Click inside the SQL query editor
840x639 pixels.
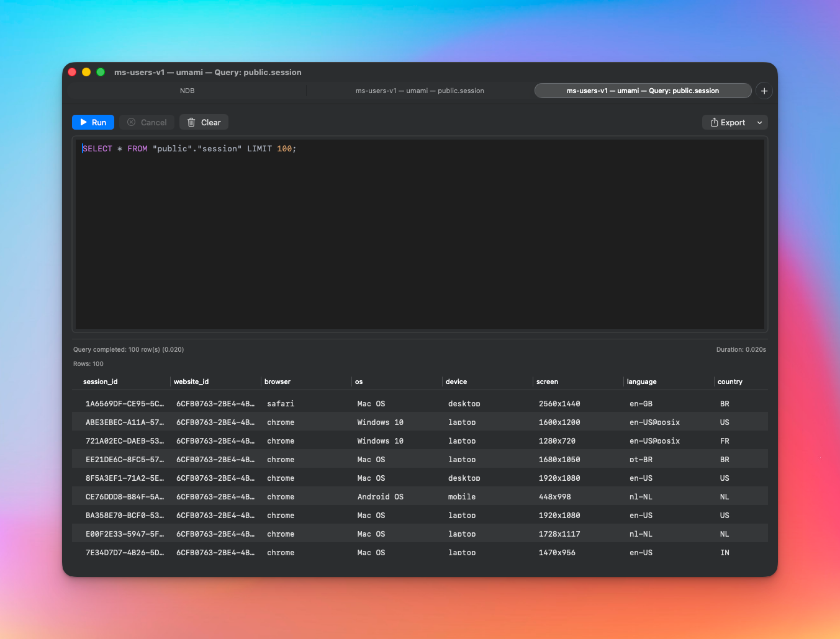tap(420, 236)
